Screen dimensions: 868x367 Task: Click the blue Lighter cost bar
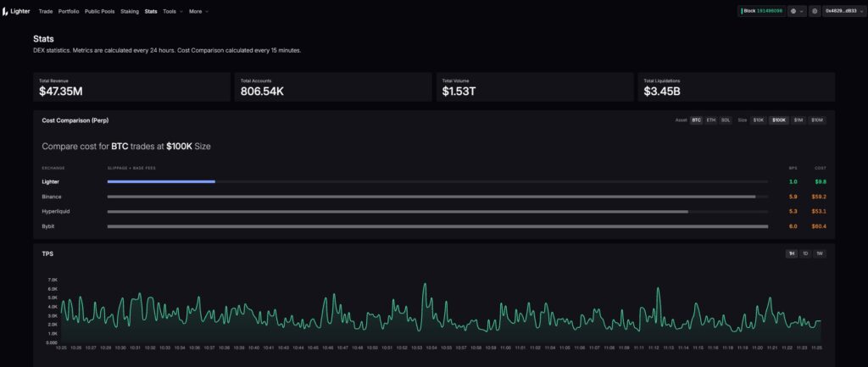coord(161,181)
